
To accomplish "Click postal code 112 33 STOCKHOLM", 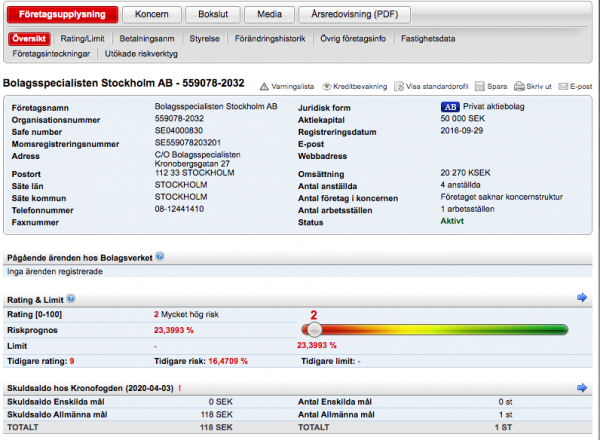I will [x=194, y=173].
